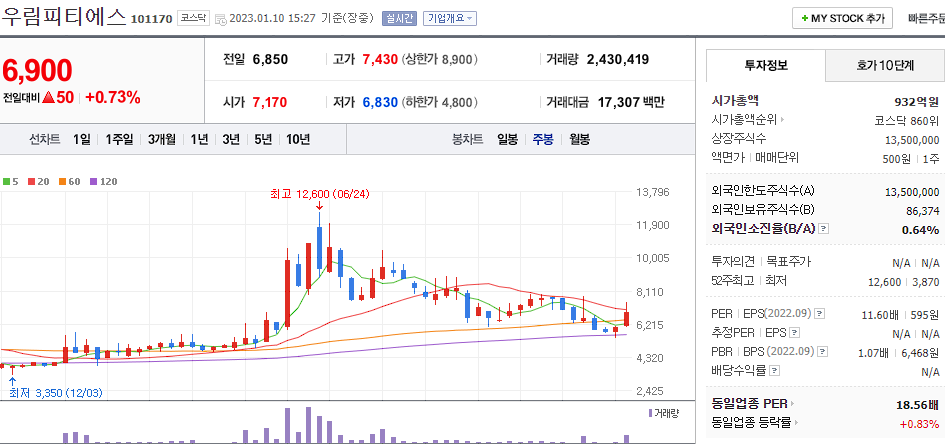Click the help icon next to PER EPS(2022.09)
Image resolution: width=945 pixels, height=444 pixels.
[x=820, y=314]
